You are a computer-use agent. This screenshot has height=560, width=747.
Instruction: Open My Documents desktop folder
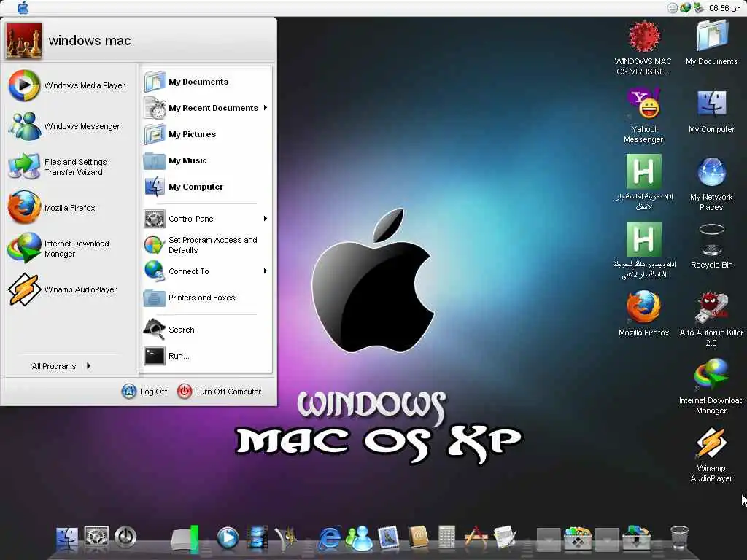[712, 43]
